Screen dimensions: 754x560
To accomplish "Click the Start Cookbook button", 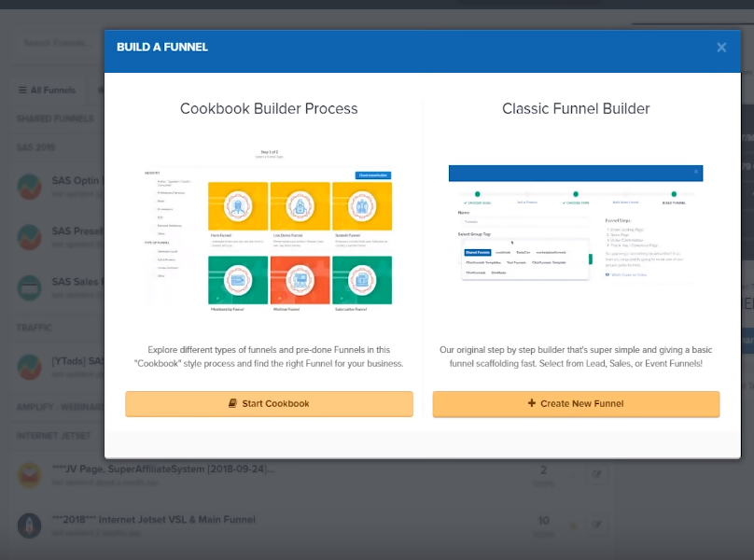I will pos(269,403).
